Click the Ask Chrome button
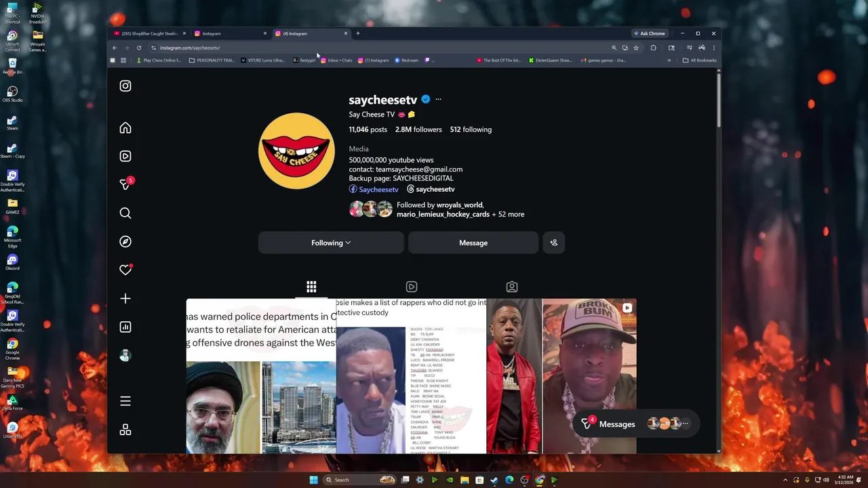Viewport: 868px width, 488px height. click(649, 33)
